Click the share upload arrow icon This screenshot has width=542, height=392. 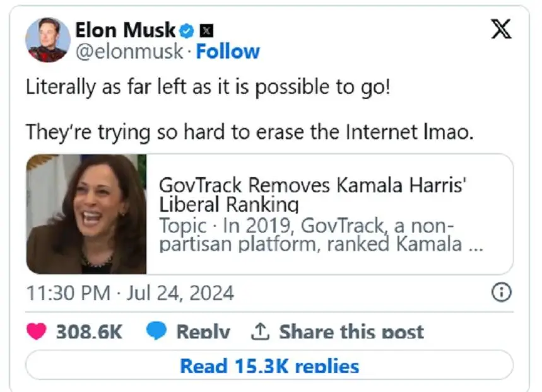261,331
